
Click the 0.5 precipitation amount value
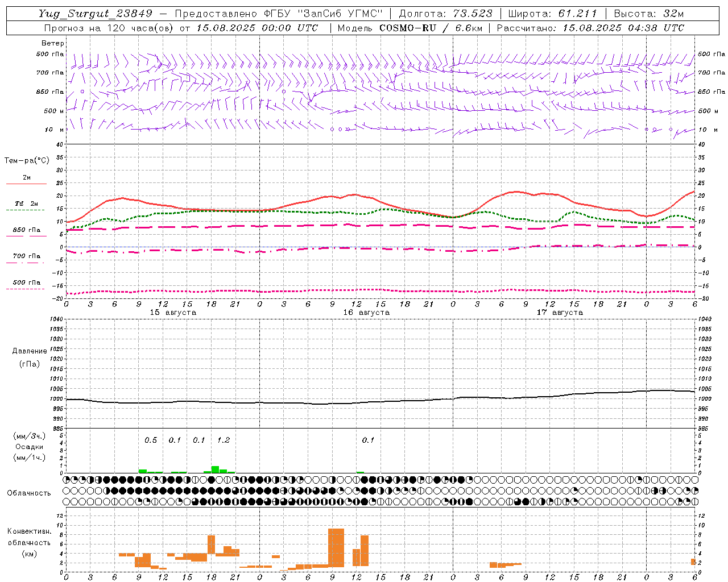[151, 440]
